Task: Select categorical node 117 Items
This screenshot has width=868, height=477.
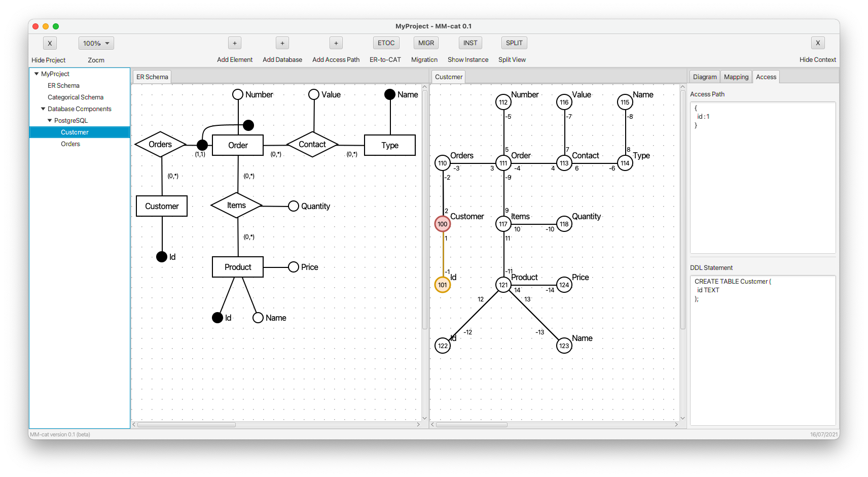Action: click(x=503, y=224)
